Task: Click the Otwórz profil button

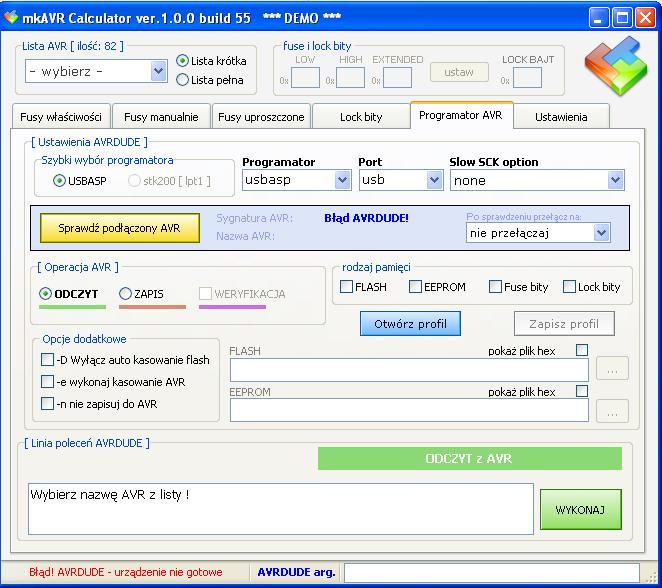Action: (x=410, y=324)
